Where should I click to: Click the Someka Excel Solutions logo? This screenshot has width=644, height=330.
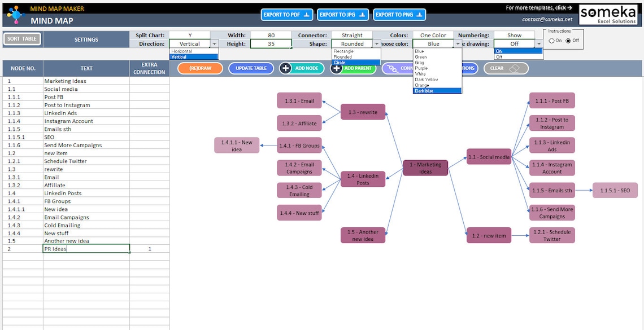click(x=608, y=14)
